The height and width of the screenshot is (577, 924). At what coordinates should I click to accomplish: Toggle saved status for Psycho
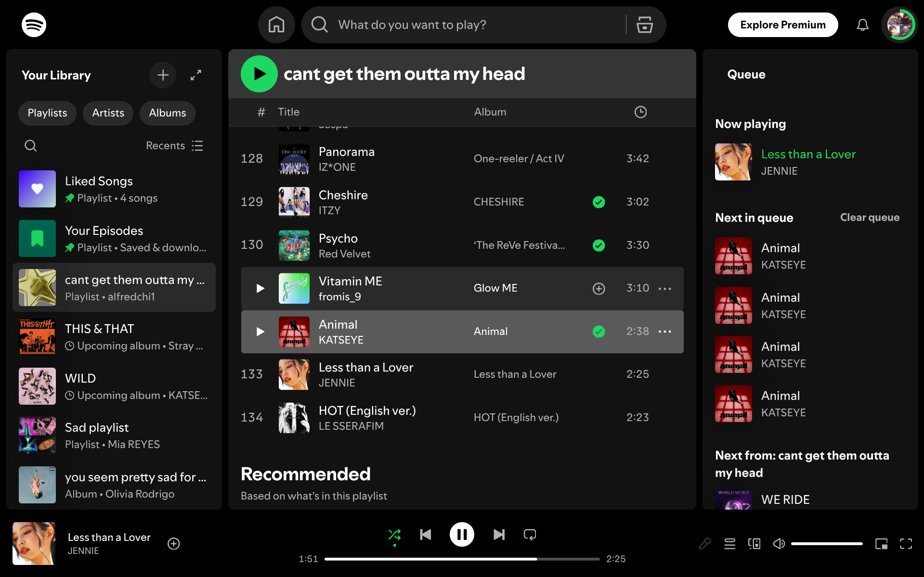(x=599, y=245)
